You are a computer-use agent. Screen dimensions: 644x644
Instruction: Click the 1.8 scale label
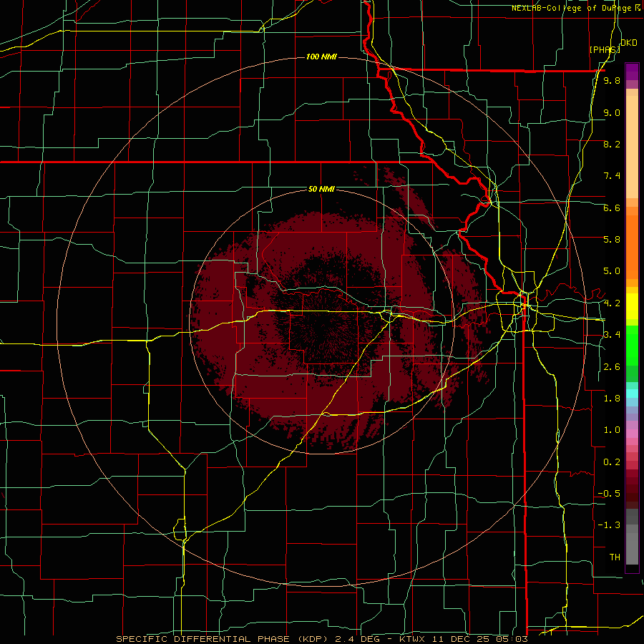pos(612,399)
